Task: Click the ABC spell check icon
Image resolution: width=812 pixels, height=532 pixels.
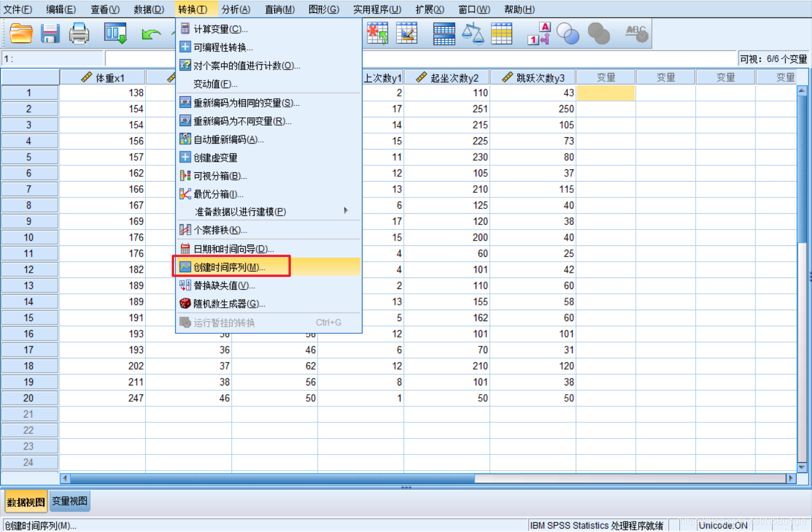Action: point(636,34)
